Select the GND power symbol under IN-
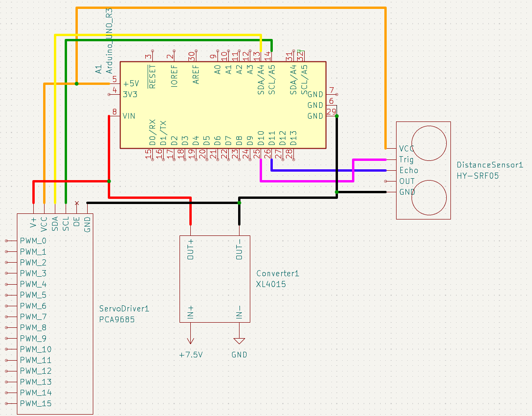The image size is (532, 416). [x=239, y=340]
